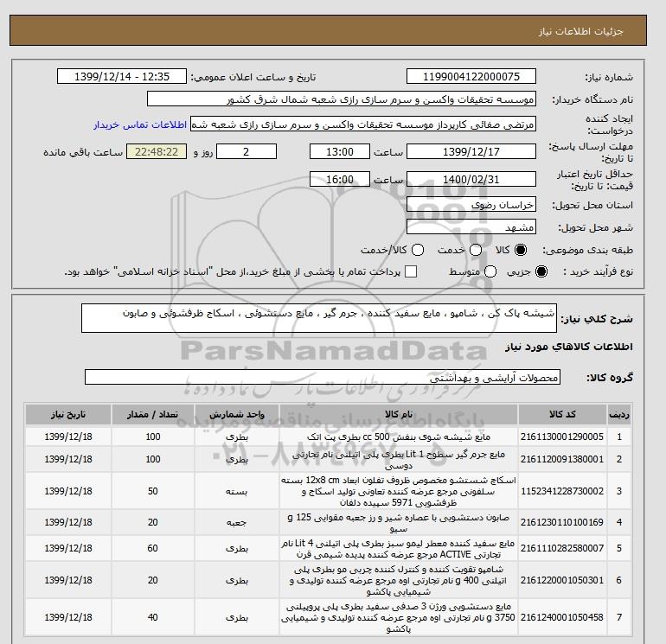Click the remaining days field showing 2
Screen dimensions: 666x644
tap(247, 151)
